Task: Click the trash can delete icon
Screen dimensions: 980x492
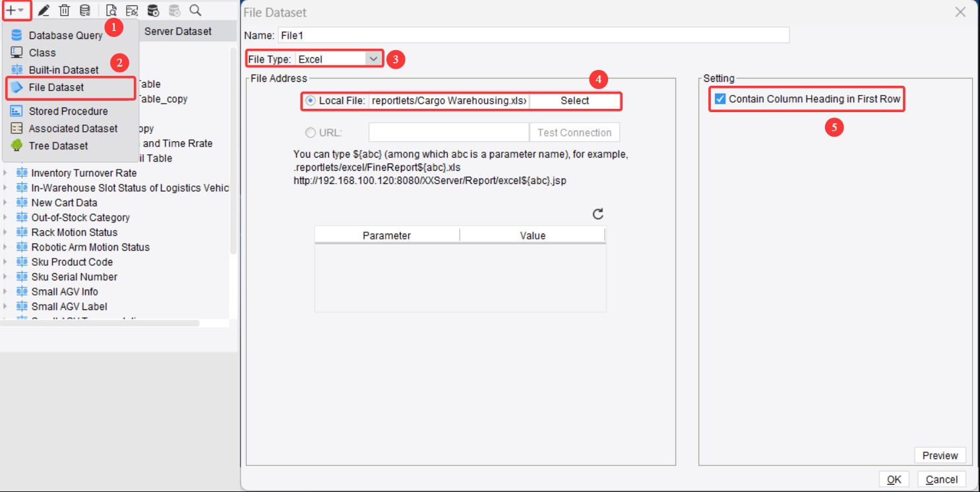Action: [65, 11]
